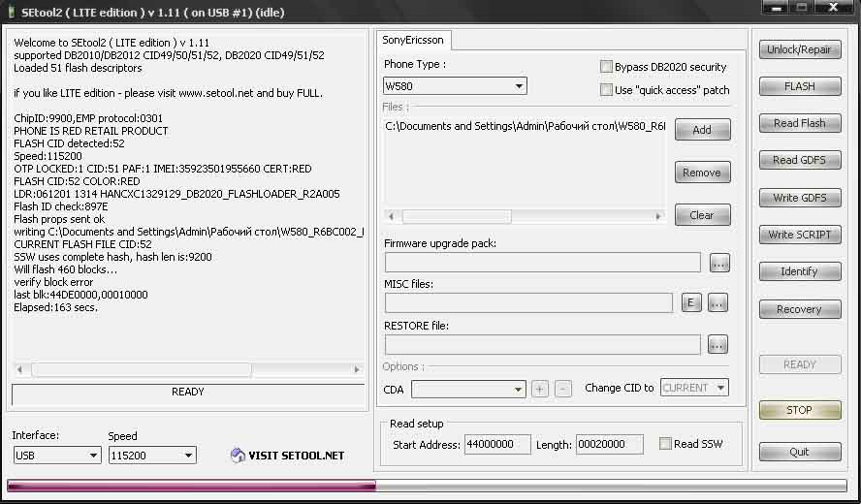Click the SEtool2 title bar app icon

point(11,12)
